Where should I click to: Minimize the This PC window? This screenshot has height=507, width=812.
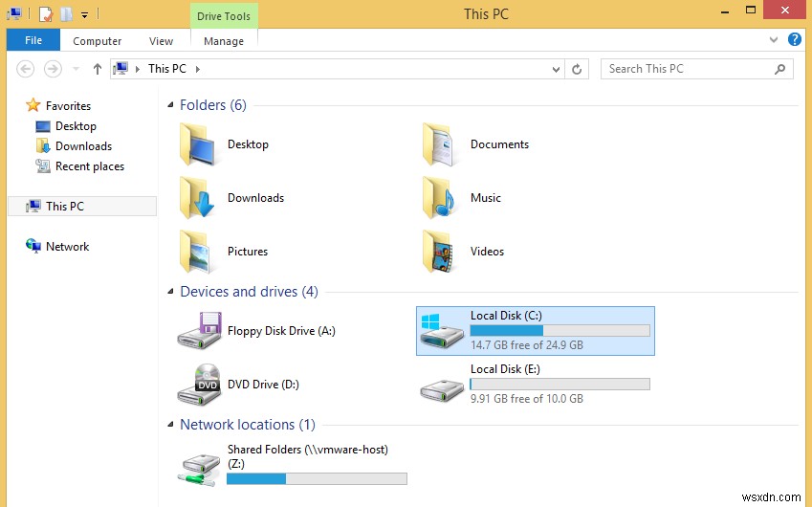pyautogui.click(x=725, y=11)
